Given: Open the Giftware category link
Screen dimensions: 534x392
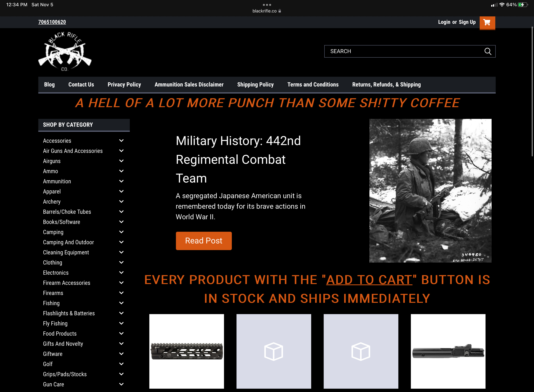Looking at the screenshot, I should 53,354.
